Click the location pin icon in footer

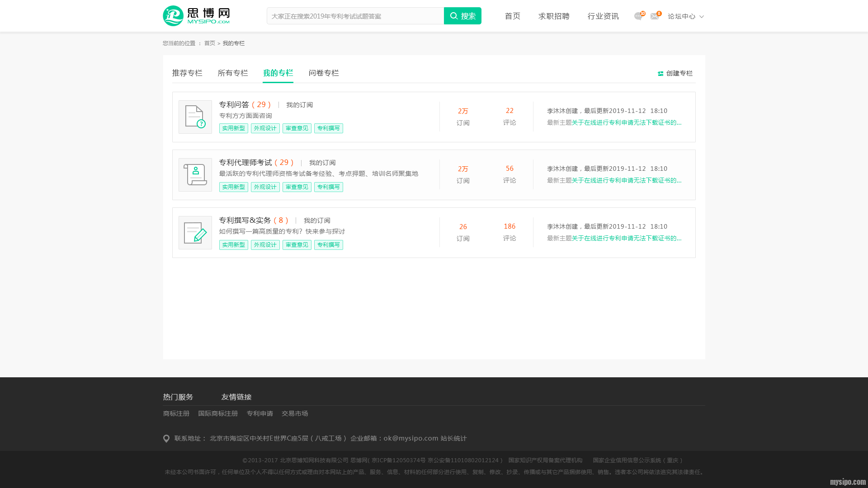166,439
